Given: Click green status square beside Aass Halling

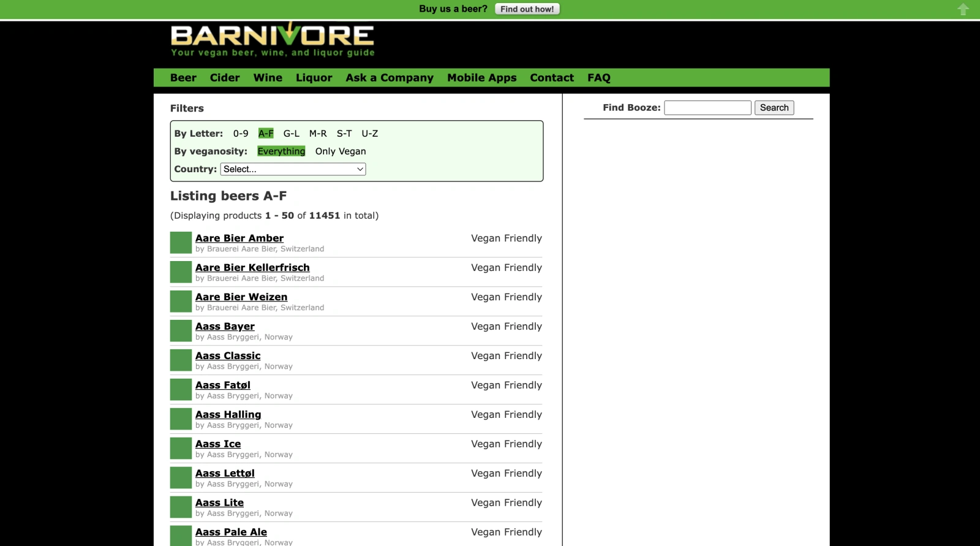Looking at the screenshot, I should [x=181, y=419].
